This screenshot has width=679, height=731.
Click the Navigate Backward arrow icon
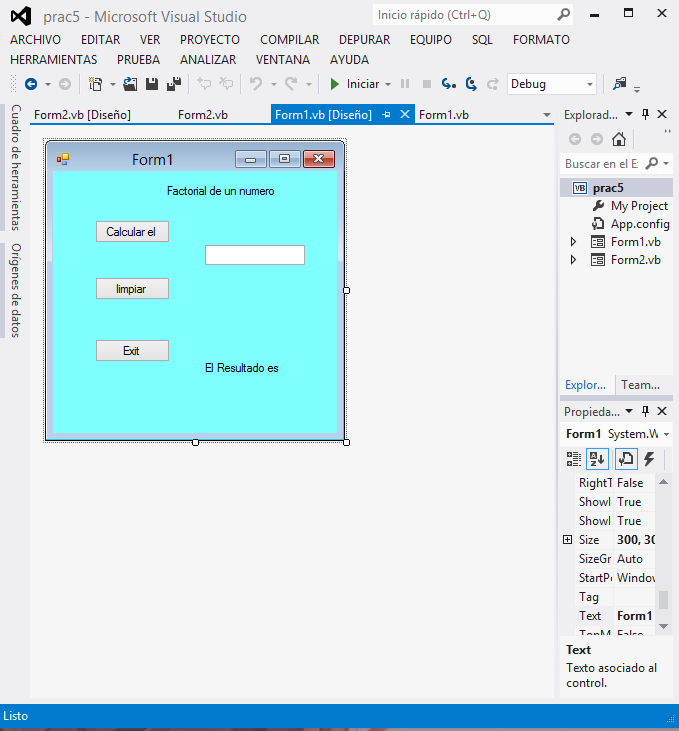(31, 84)
